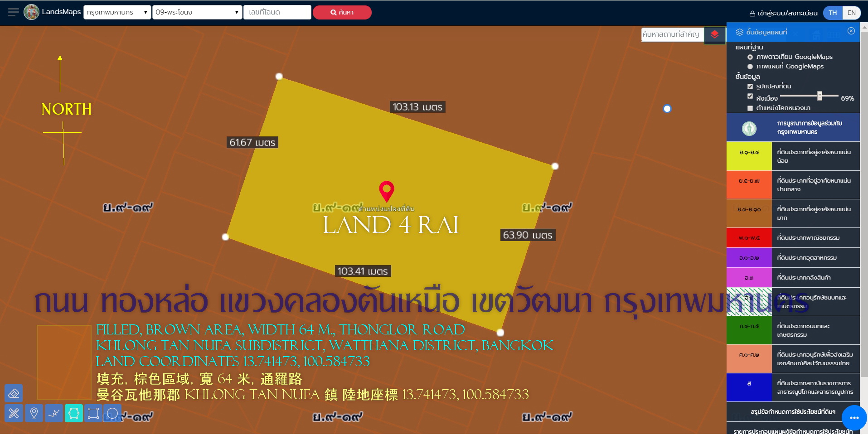Switch language to EN
The width and height of the screenshot is (868, 435).
851,13
